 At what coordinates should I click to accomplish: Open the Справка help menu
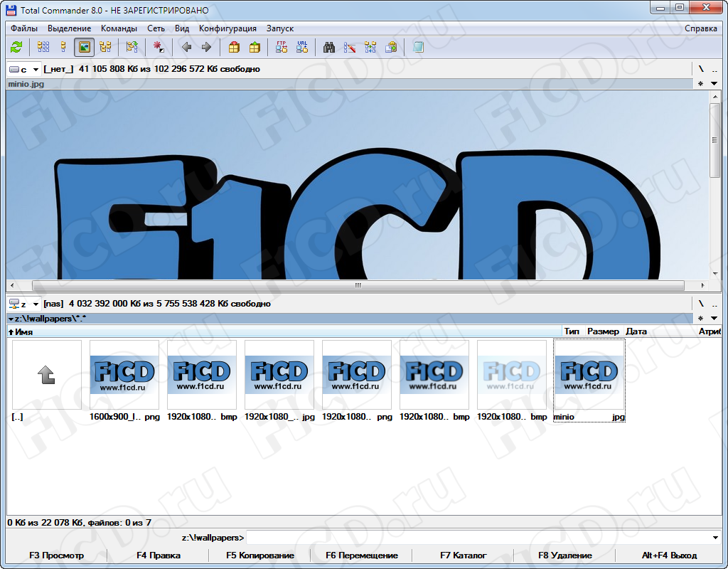[x=700, y=28]
